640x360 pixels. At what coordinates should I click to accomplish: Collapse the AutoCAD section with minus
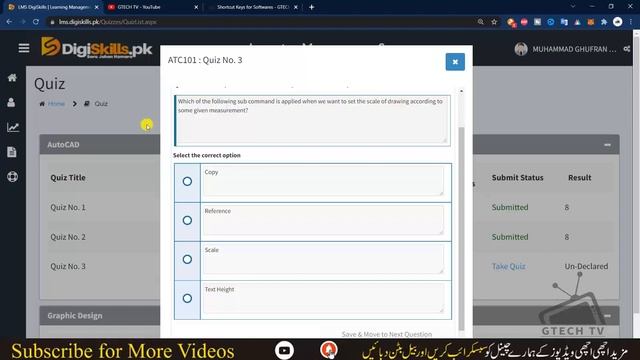607,145
